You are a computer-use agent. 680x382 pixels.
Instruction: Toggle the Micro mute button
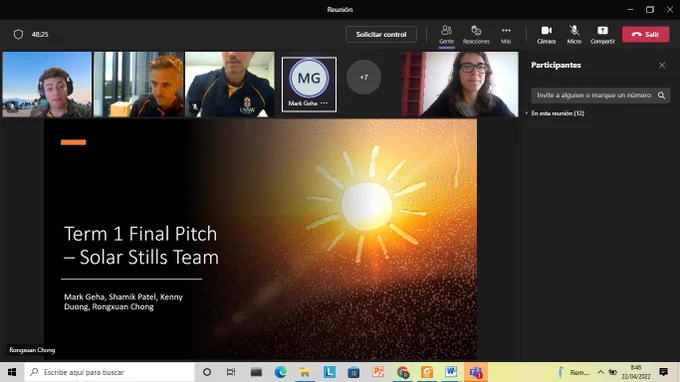point(574,34)
